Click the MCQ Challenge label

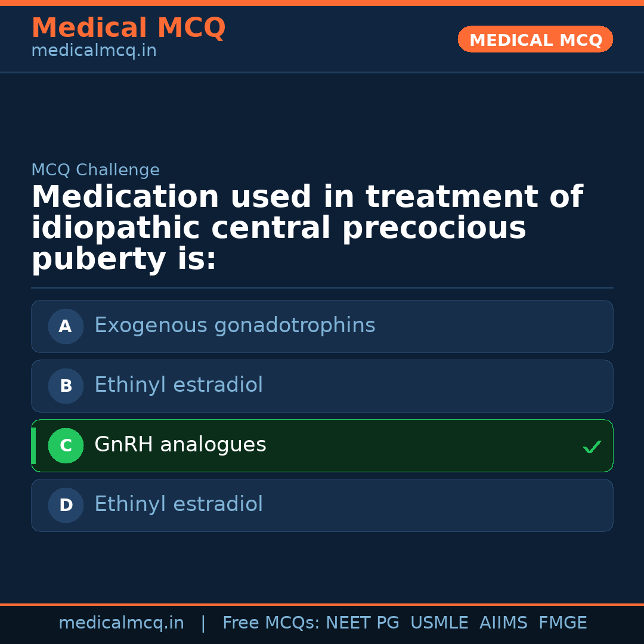point(95,170)
